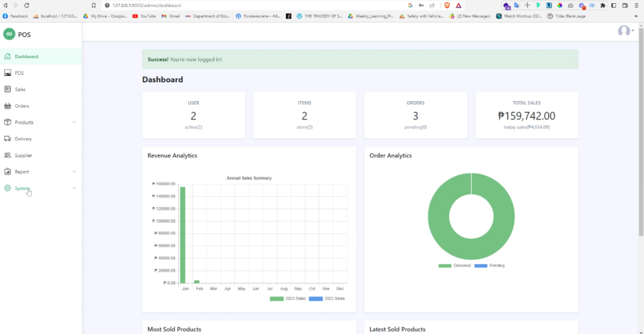Screen dimensions: 644x334
Task: Toggle the 2023 Sales legend swatch
Action: pyautogui.click(x=276, y=299)
